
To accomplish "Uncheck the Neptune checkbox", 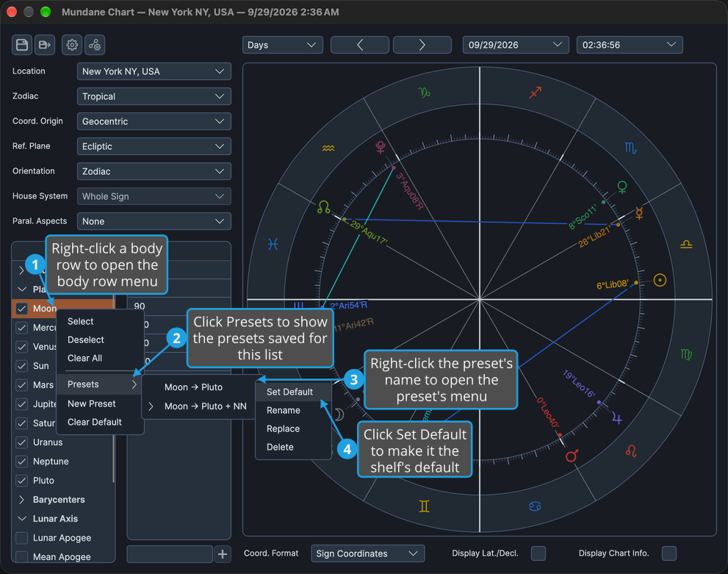I will coord(22,462).
